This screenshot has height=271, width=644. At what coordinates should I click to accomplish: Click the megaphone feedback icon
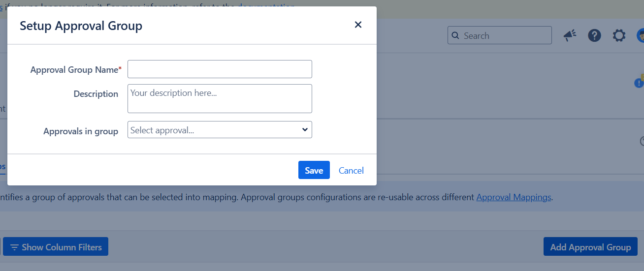point(570,35)
